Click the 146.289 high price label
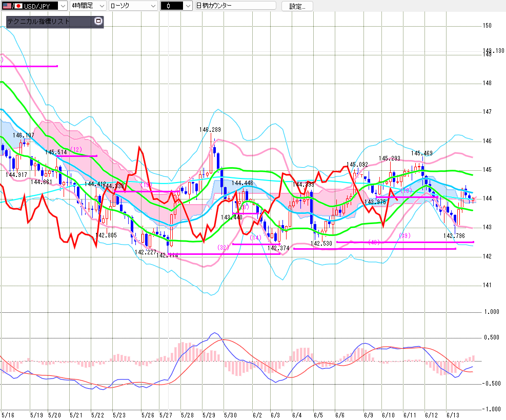This screenshot has height=420, width=506. (x=210, y=130)
